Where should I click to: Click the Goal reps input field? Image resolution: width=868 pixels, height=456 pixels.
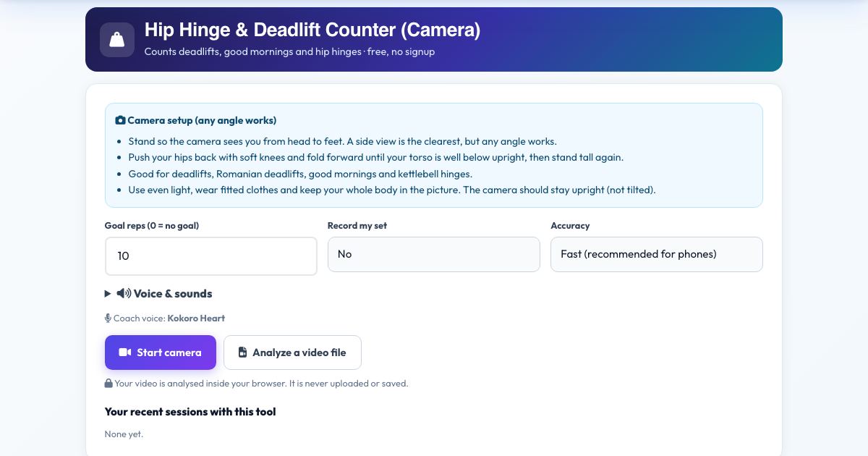[x=211, y=256]
